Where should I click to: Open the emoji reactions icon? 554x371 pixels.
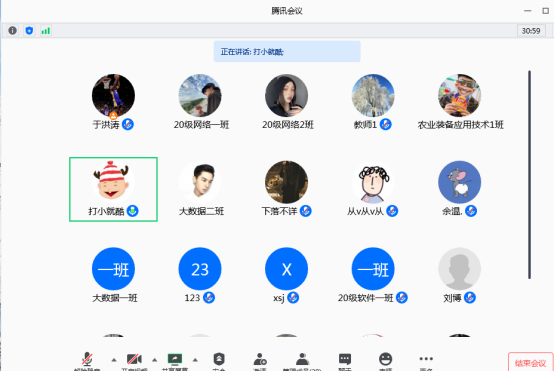point(385,360)
